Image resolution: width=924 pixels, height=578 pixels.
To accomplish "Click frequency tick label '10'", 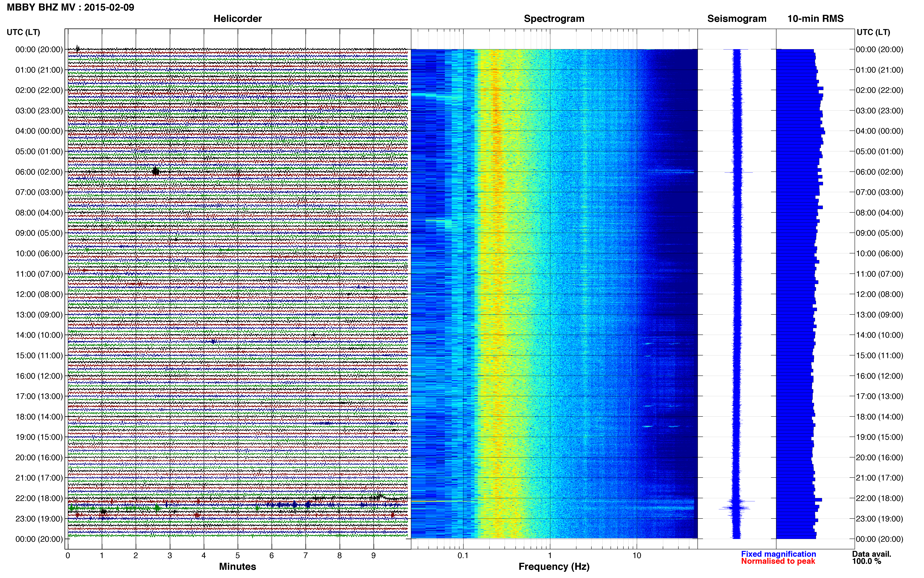I will pyautogui.click(x=637, y=556).
